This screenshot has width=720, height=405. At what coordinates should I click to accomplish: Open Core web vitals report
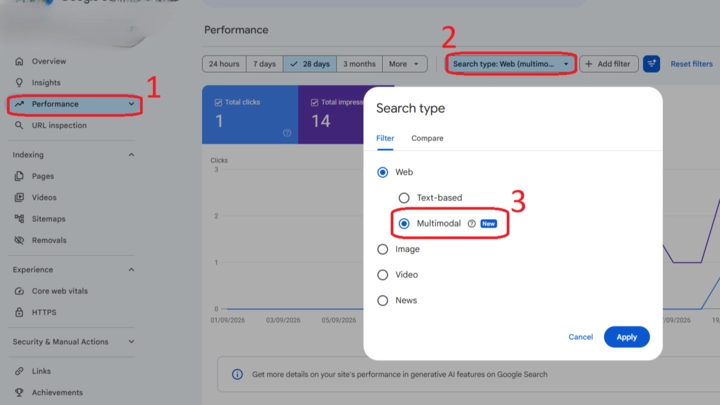[60, 291]
